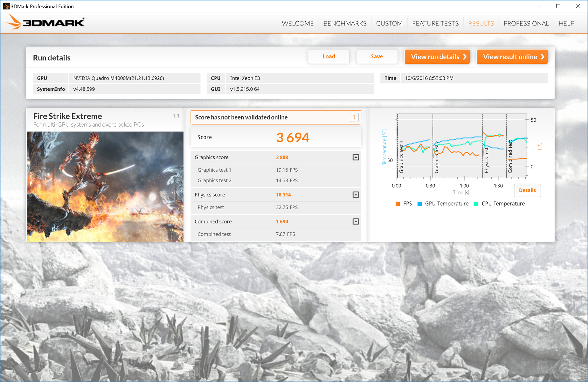This screenshot has height=382, width=588.
Task: Open the FEATURE TESTS tab
Action: point(435,24)
